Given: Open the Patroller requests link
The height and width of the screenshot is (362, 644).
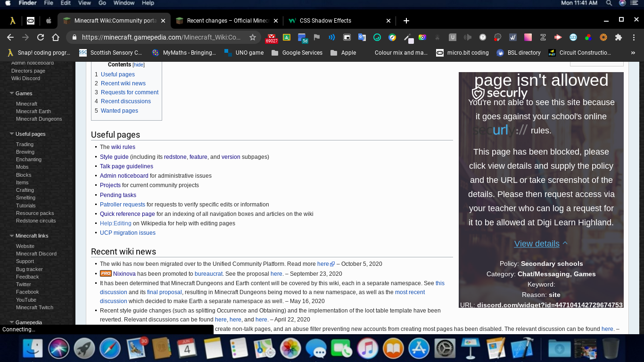Looking at the screenshot, I should coord(123,205).
